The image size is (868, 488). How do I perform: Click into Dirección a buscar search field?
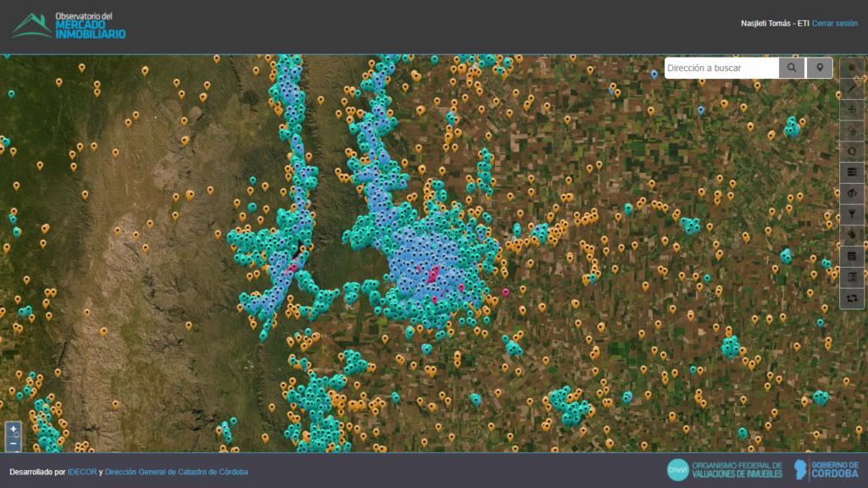point(721,68)
